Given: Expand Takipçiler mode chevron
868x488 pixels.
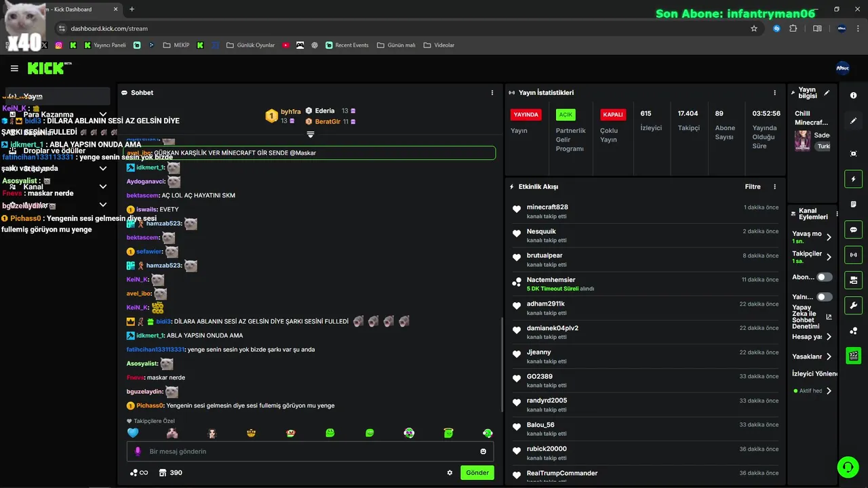Looking at the screenshot, I should (x=829, y=257).
